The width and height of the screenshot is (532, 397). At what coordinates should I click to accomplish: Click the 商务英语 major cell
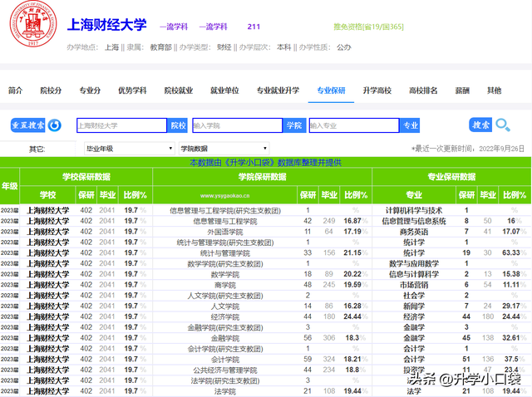click(x=414, y=232)
